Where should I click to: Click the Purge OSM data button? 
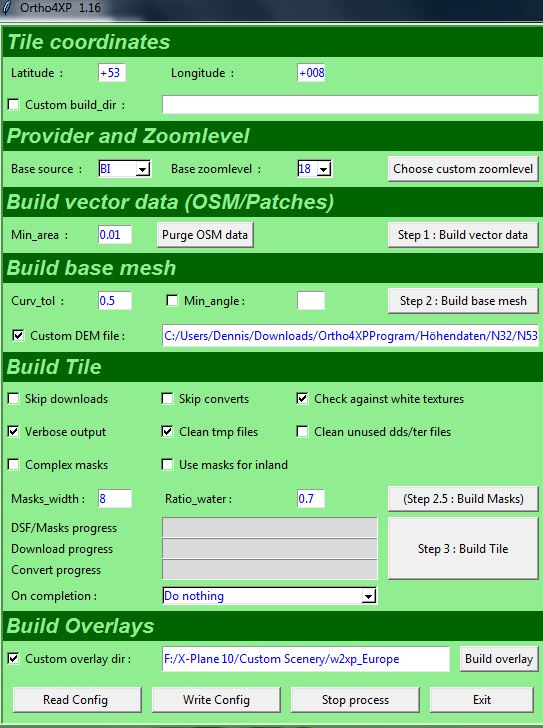click(x=205, y=234)
